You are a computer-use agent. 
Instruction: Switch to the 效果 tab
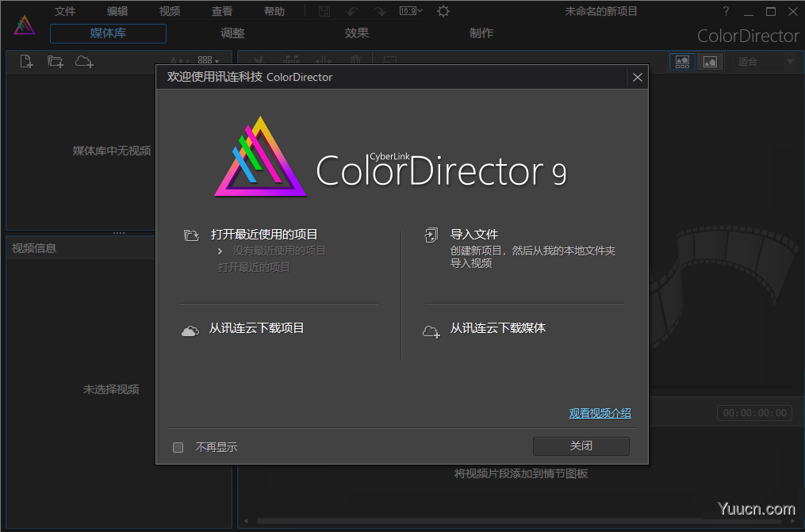[x=357, y=33]
